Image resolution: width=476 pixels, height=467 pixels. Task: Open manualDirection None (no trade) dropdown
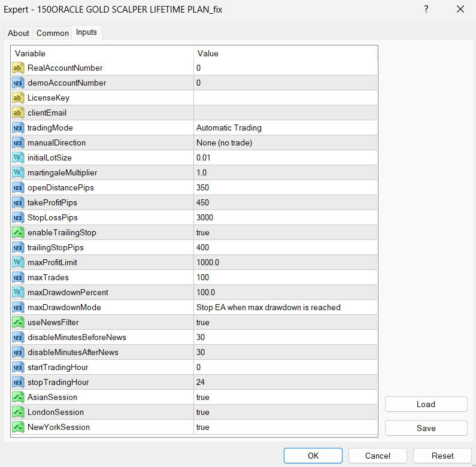tap(285, 143)
